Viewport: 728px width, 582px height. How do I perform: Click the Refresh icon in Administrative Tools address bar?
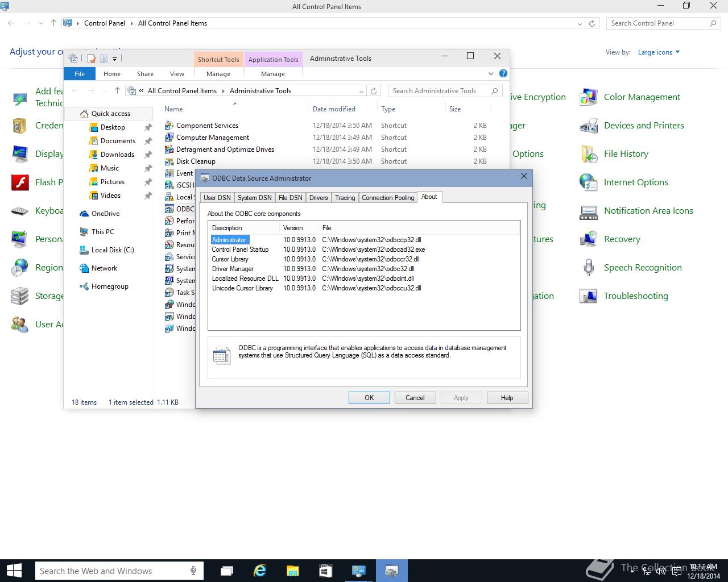point(374,91)
